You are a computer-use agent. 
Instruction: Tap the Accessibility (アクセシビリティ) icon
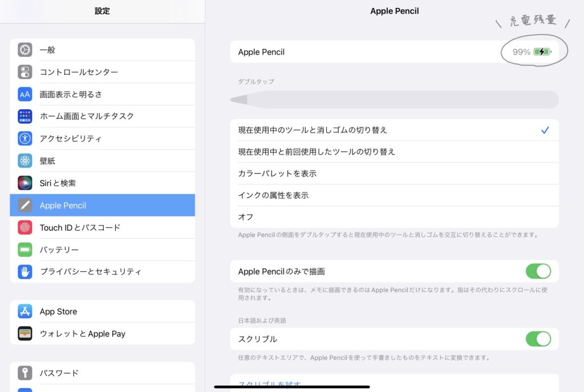pos(25,138)
